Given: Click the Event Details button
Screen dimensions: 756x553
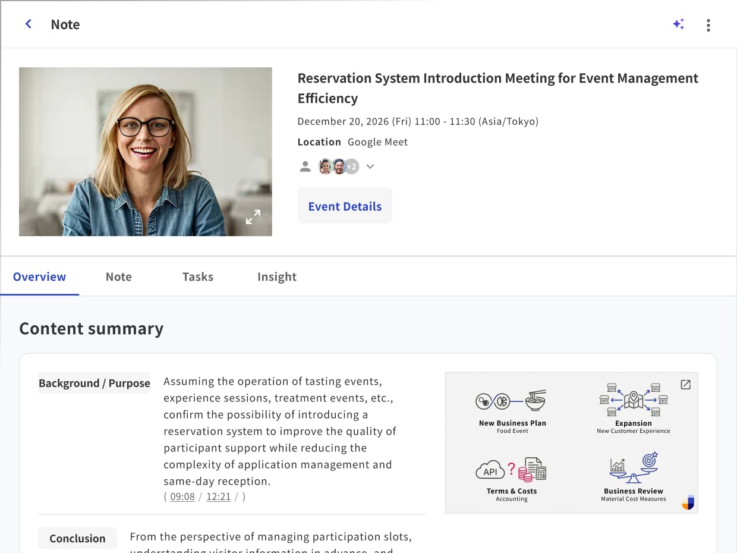Looking at the screenshot, I should [345, 206].
